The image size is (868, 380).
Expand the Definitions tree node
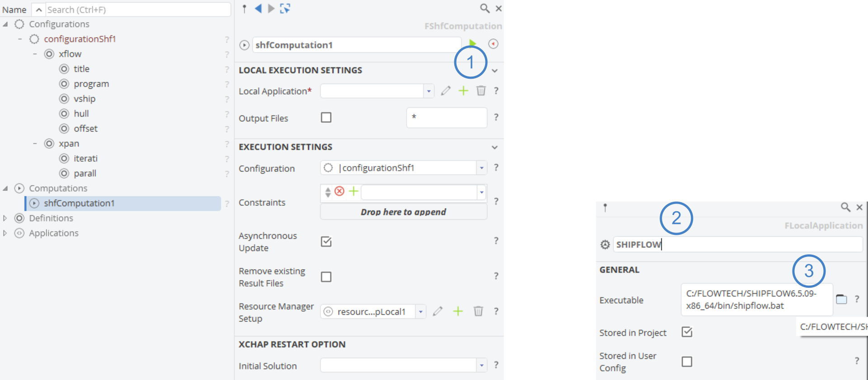5,218
